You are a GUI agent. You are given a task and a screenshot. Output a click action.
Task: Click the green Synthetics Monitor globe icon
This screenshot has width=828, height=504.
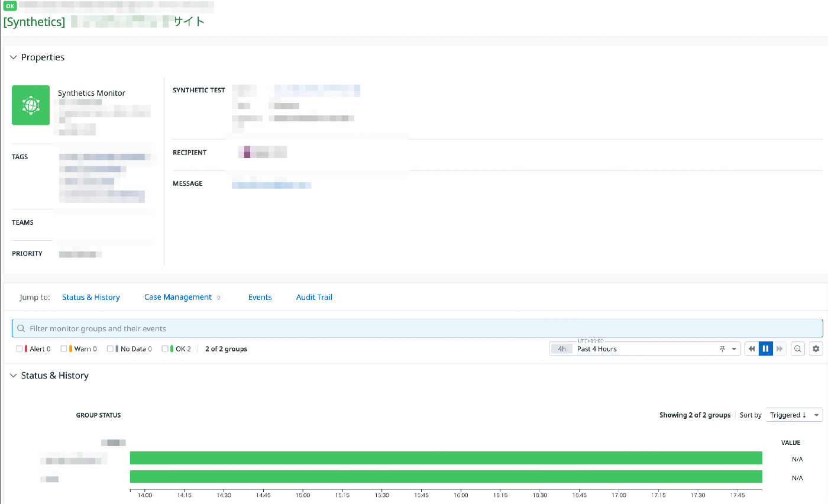click(x=31, y=105)
